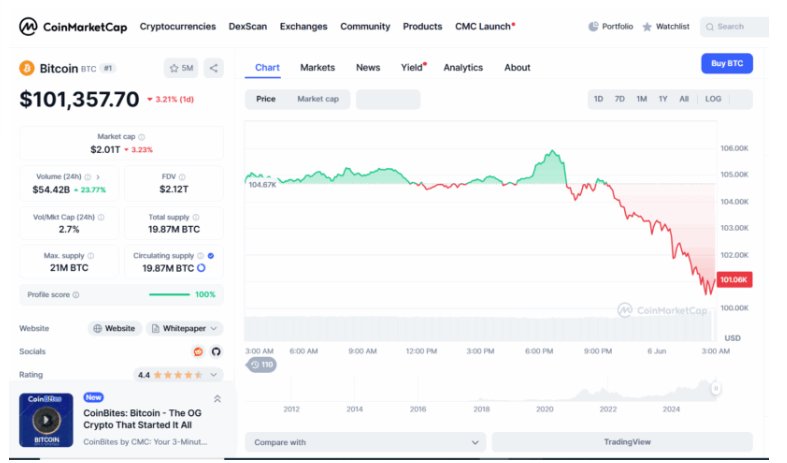This screenshot has width=787, height=463.
Task: Open the GitHub social icon
Action: click(x=216, y=352)
